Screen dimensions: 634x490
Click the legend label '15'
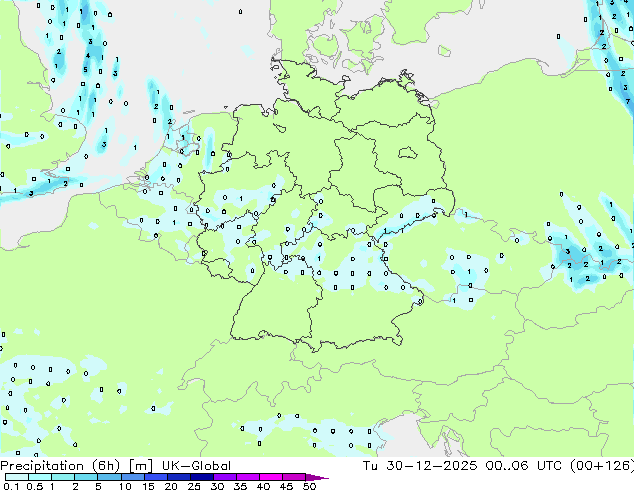coord(148,486)
